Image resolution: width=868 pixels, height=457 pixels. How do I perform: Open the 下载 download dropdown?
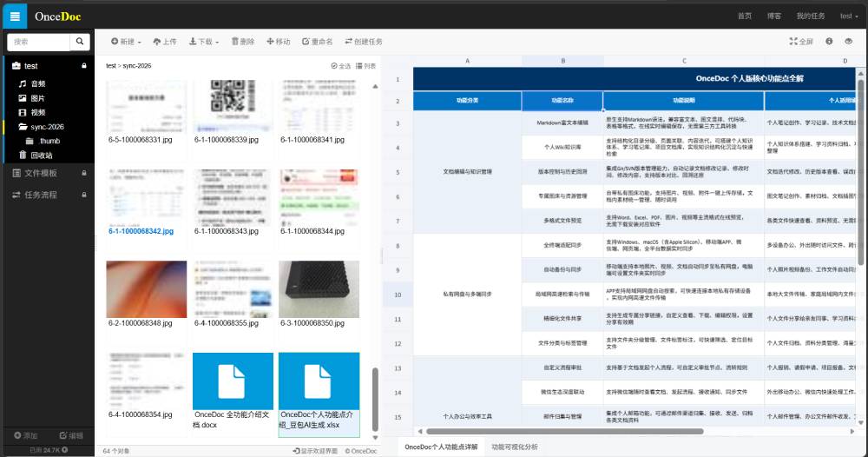[x=204, y=42]
